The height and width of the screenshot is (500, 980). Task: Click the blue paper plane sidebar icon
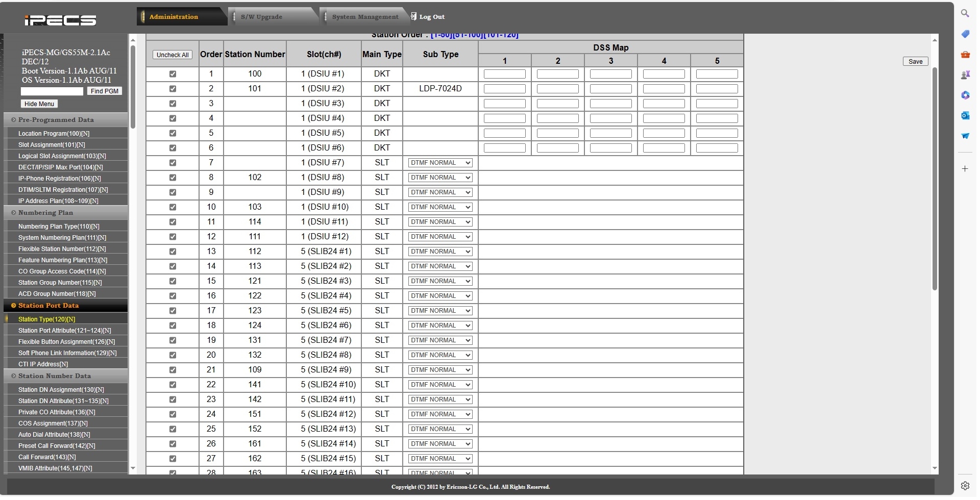pos(965,136)
